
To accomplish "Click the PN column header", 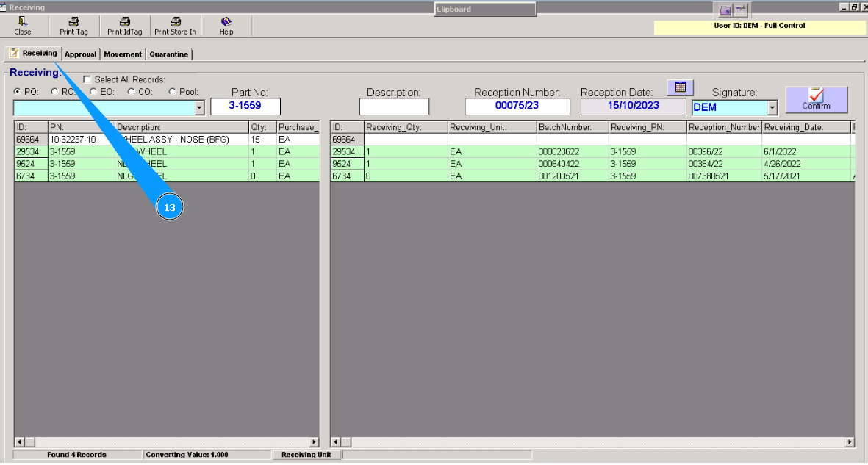I will [82, 127].
